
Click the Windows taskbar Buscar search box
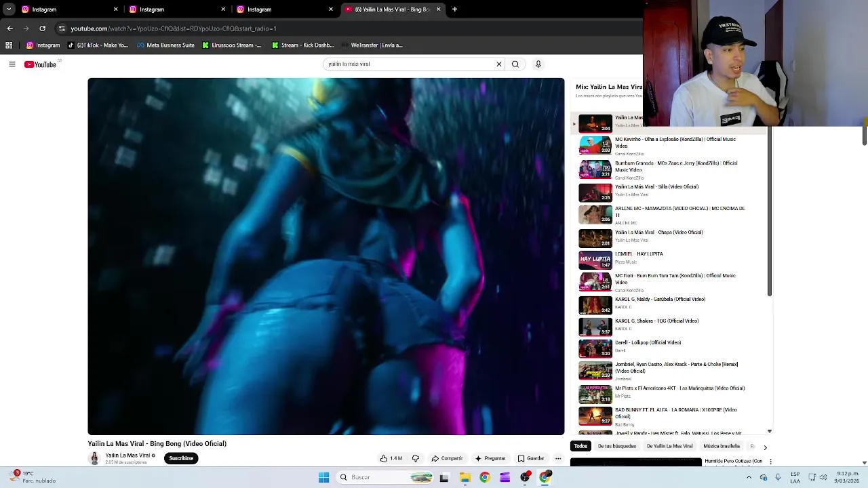385,478
